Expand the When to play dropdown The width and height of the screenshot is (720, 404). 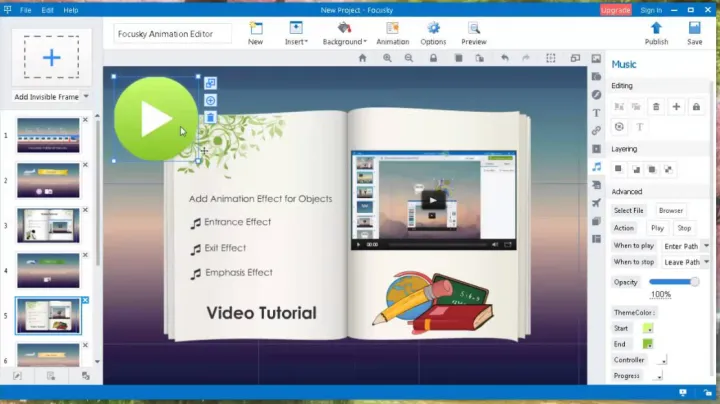coord(706,246)
